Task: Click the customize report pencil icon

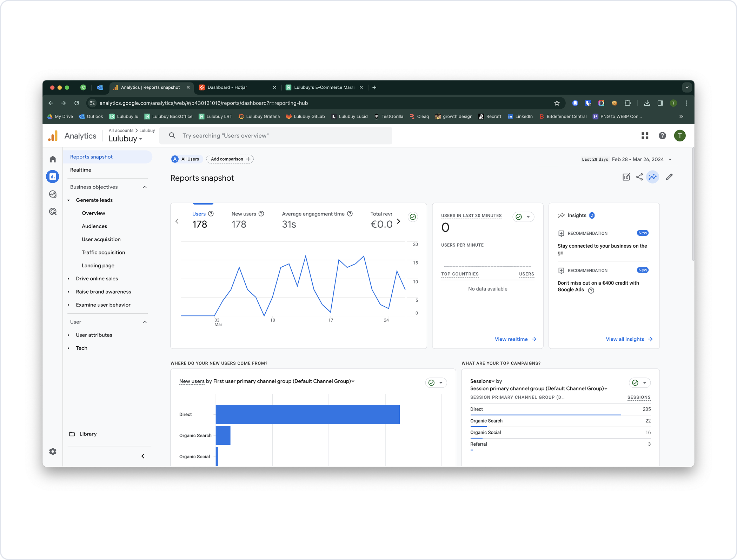Action: [669, 177]
